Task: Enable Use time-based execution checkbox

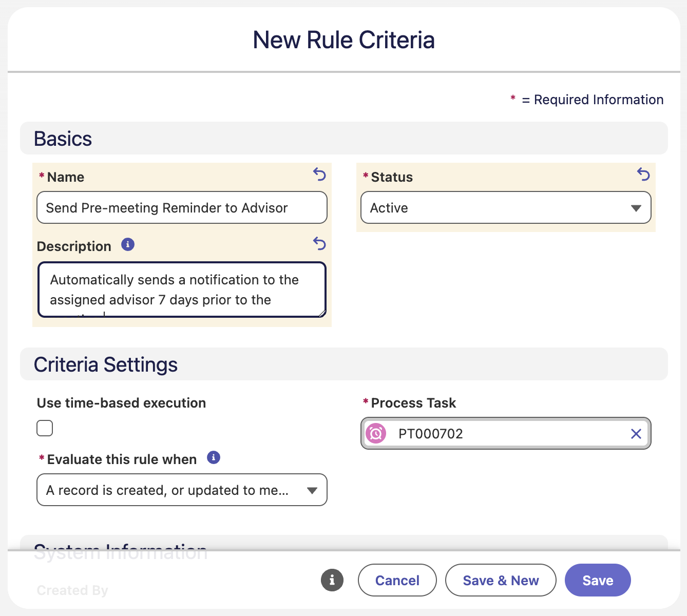Action: pos(45,428)
